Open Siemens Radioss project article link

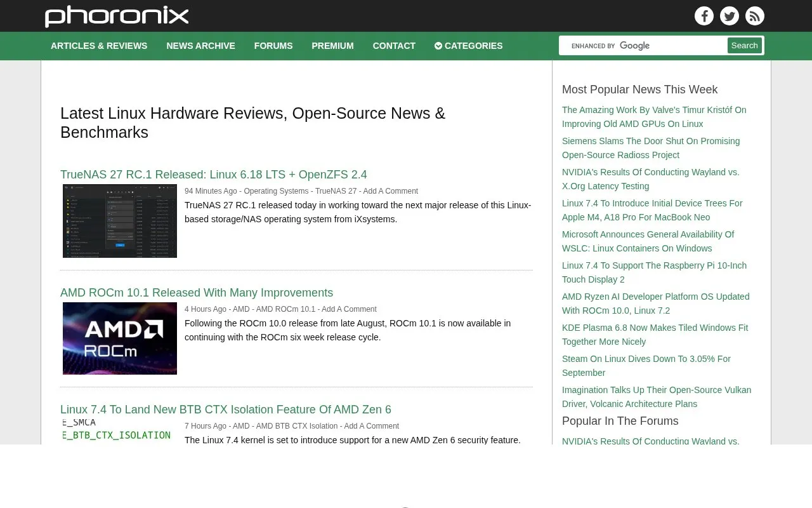pos(651,148)
